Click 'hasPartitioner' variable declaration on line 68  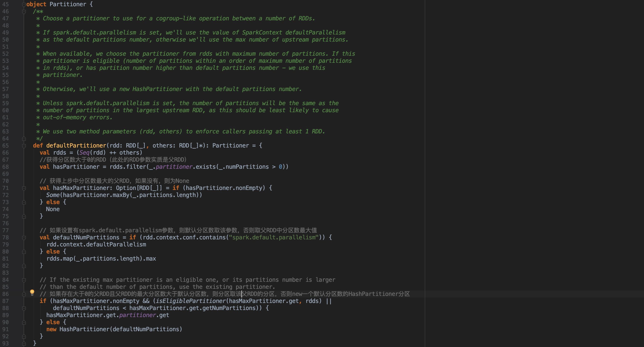(76, 167)
